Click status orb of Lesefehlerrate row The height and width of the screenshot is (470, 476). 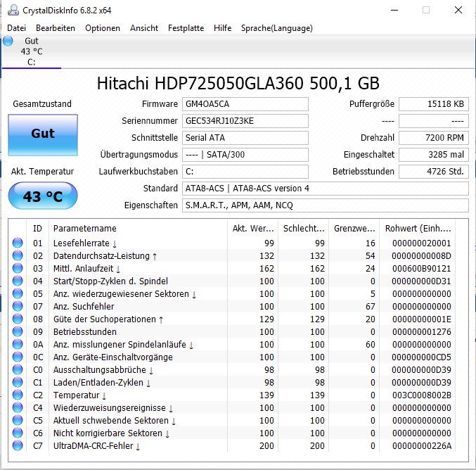point(18,243)
